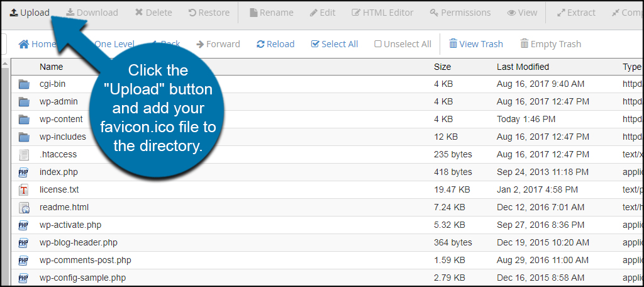Screen dimensions: 644x287
Task: Click the Jan 2, 2017 4:58 PM date
Action: (x=537, y=190)
